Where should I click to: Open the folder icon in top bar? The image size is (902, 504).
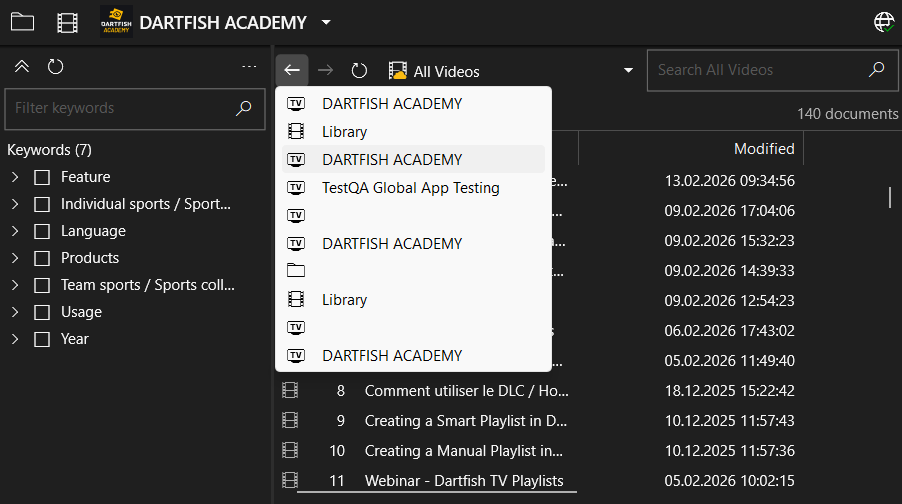(22, 22)
